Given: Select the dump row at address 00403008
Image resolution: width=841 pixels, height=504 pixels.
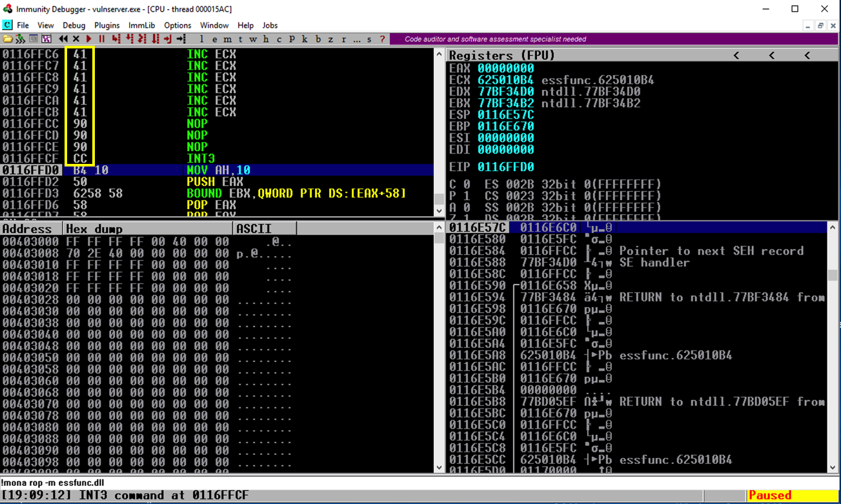Looking at the screenshot, I should point(217,254).
